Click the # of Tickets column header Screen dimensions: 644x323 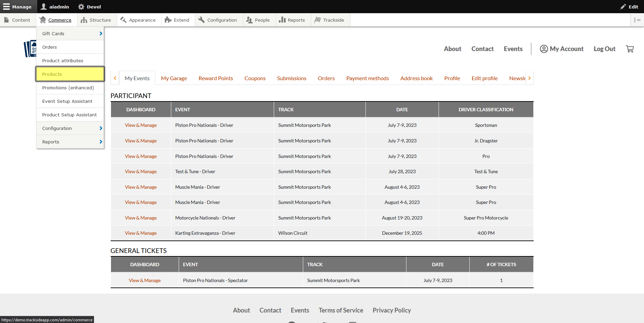coord(501,264)
